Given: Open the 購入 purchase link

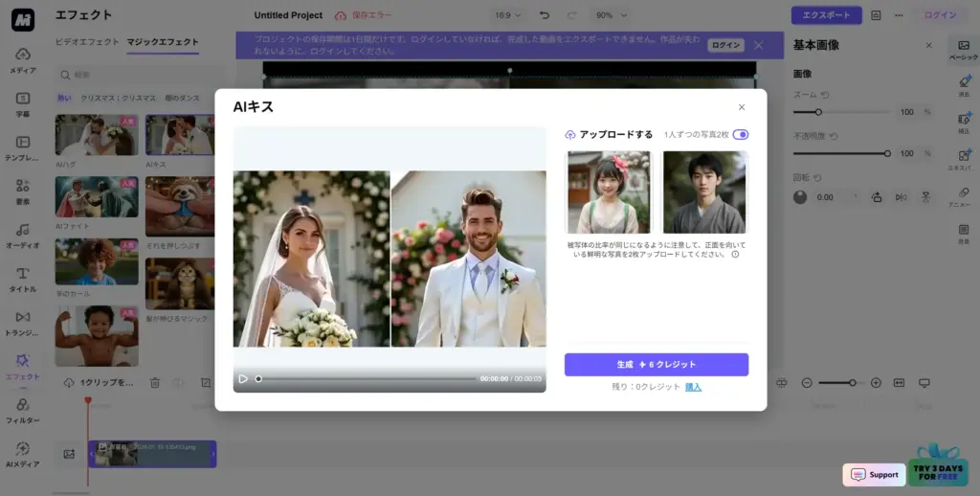Looking at the screenshot, I should 693,387.
